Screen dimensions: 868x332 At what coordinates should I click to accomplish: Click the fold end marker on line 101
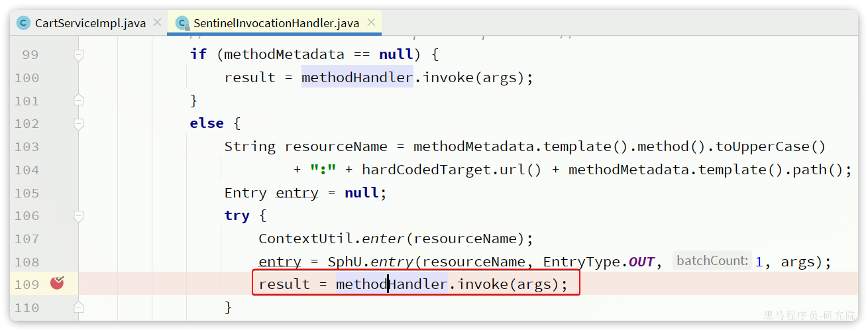tap(79, 101)
